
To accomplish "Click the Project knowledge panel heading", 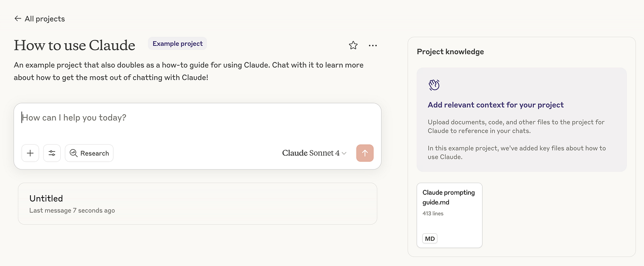I will (x=450, y=51).
